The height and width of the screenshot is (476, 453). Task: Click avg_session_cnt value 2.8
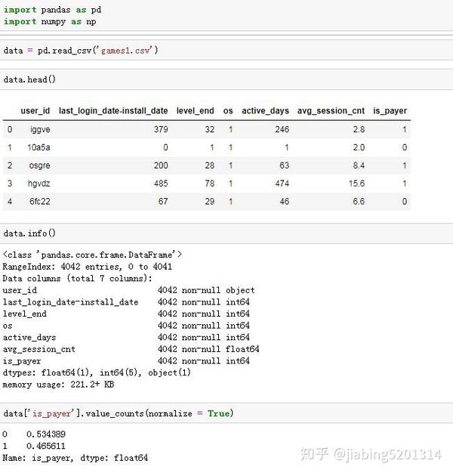(x=359, y=130)
